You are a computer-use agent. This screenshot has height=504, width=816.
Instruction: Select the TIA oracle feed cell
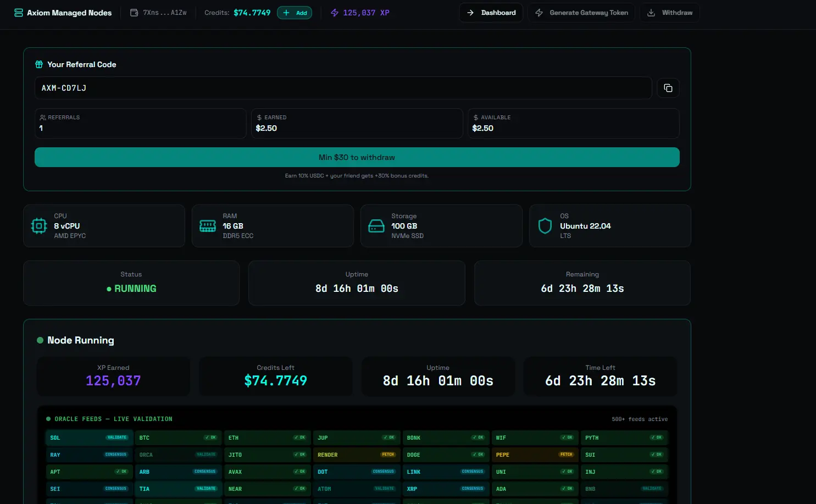pos(179,489)
